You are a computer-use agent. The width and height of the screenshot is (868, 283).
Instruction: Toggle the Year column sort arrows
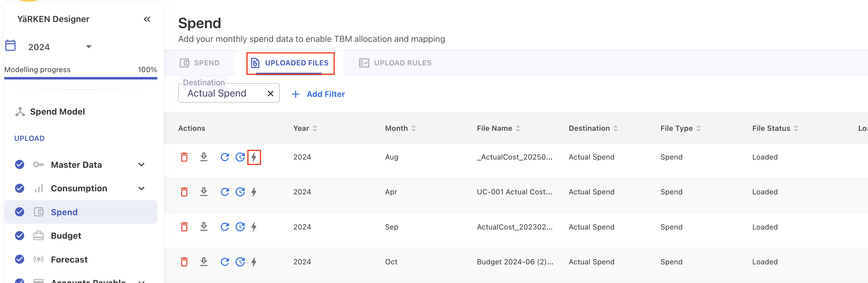tap(315, 128)
